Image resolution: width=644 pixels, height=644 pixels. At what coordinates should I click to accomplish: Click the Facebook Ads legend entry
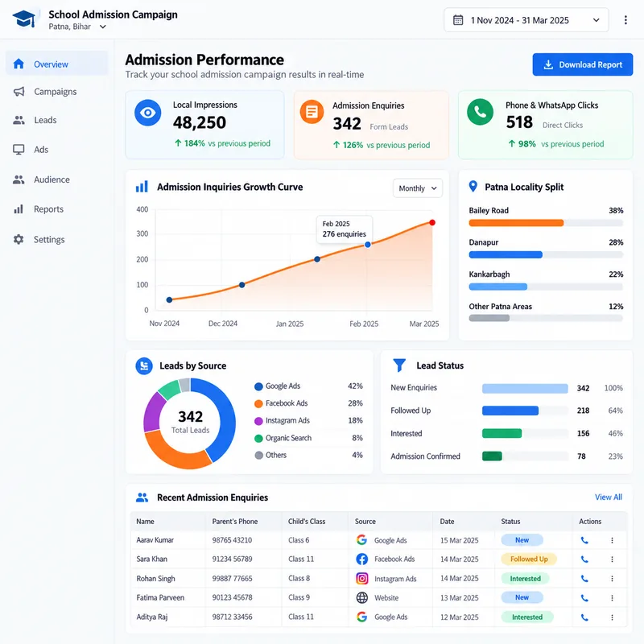click(x=308, y=403)
